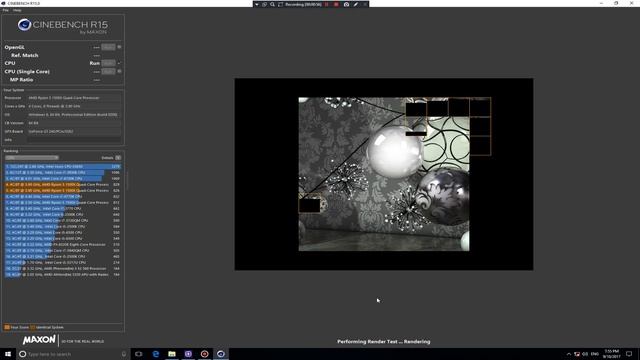This screenshot has height=360, width=640.
Task: Pause the screen recording
Action: tap(327, 4)
